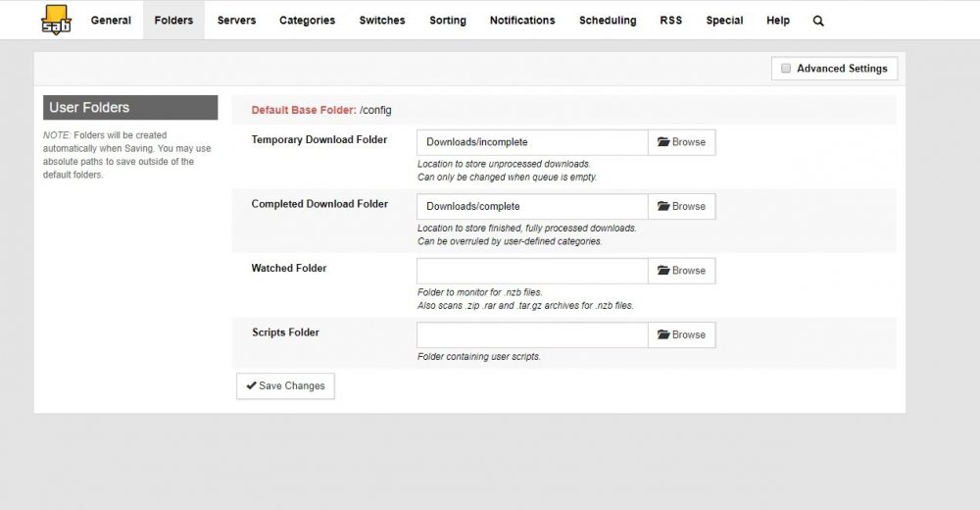The height and width of the screenshot is (510, 980).
Task: Click the Scripts Folder text field
Action: (532, 334)
